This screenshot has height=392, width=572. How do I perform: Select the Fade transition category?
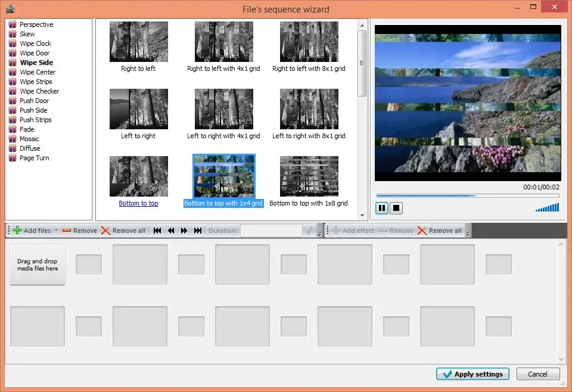point(26,129)
